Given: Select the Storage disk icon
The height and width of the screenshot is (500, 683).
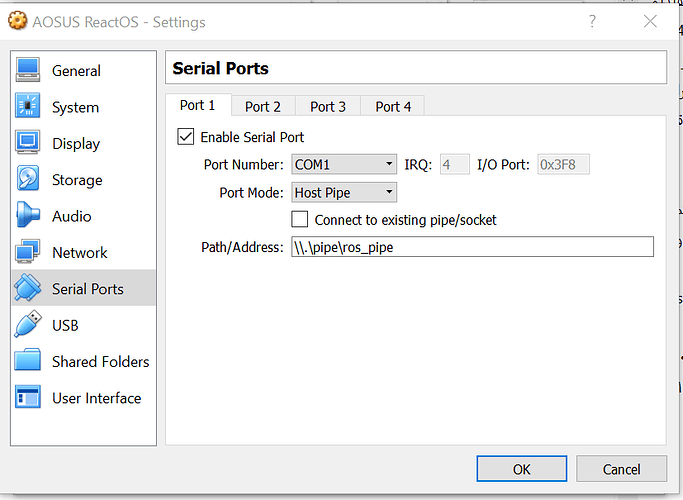Looking at the screenshot, I should pos(28,180).
